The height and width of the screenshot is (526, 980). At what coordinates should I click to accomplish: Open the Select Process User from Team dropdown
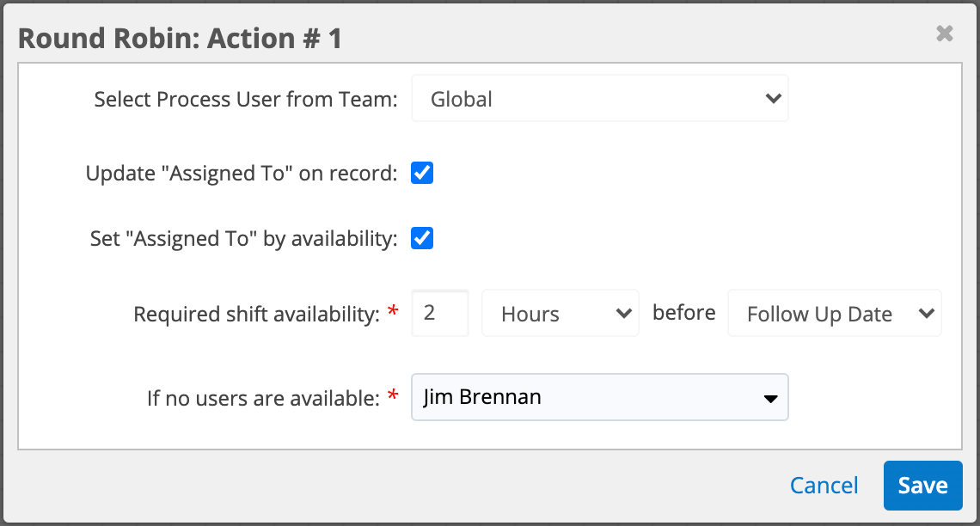(599, 99)
